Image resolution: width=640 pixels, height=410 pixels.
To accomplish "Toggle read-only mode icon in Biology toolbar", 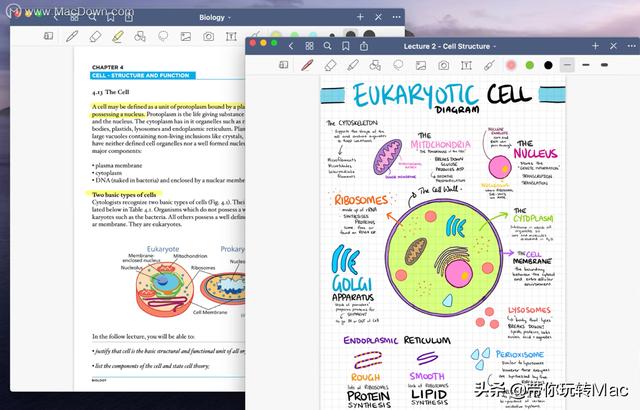I will coord(48,36).
